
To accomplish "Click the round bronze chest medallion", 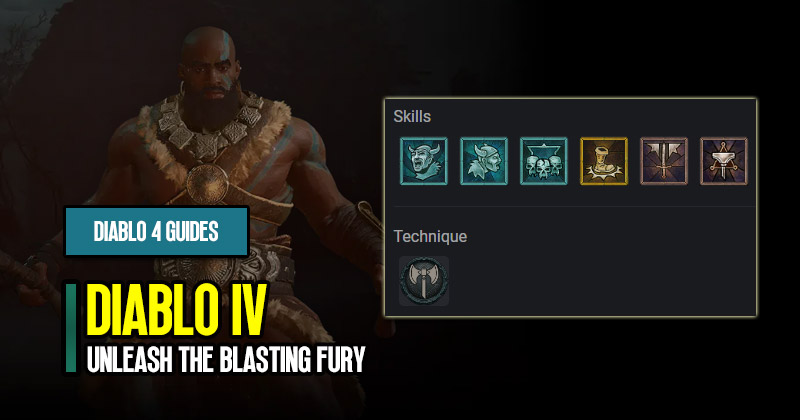I will (207, 184).
